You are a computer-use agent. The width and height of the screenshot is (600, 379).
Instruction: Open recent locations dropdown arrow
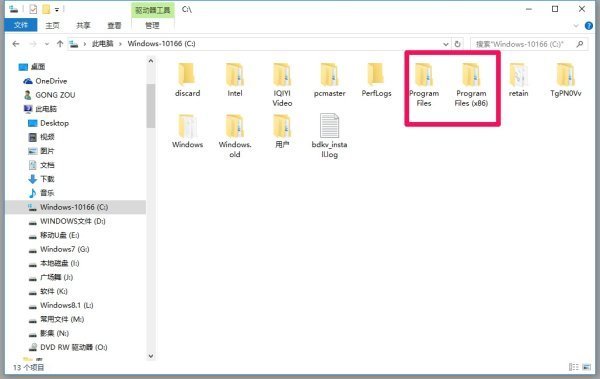pos(47,44)
